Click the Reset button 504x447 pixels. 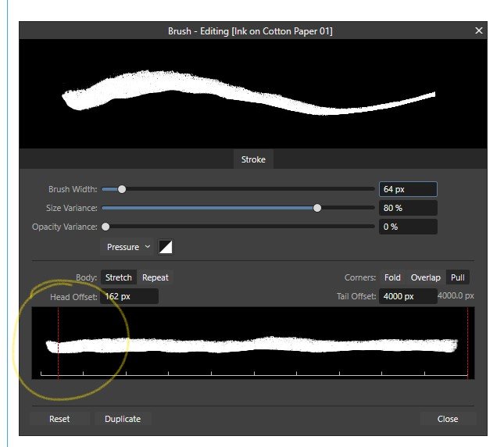pos(59,419)
